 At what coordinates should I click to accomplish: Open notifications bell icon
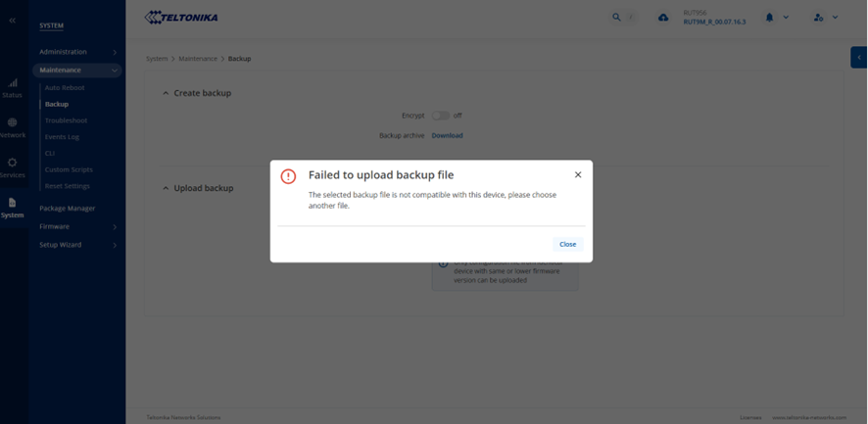pos(769,18)
